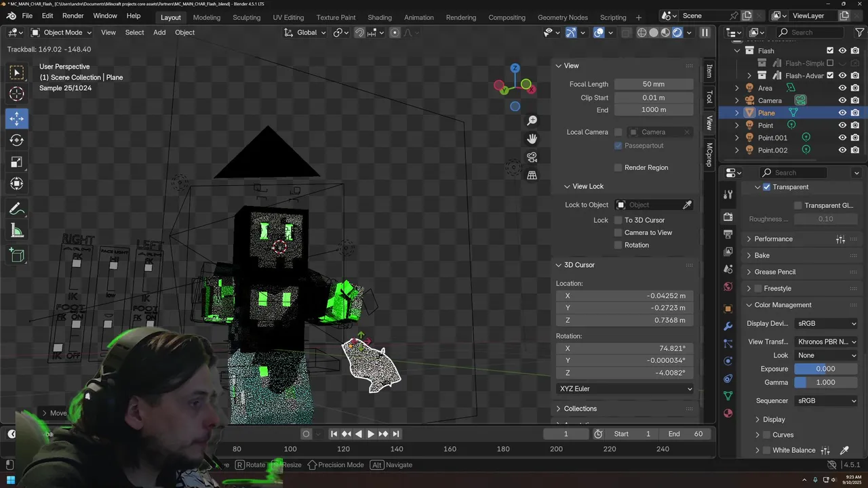Switch to solid viewport shading
Screen dimensions: 868x488
point(654,33)
